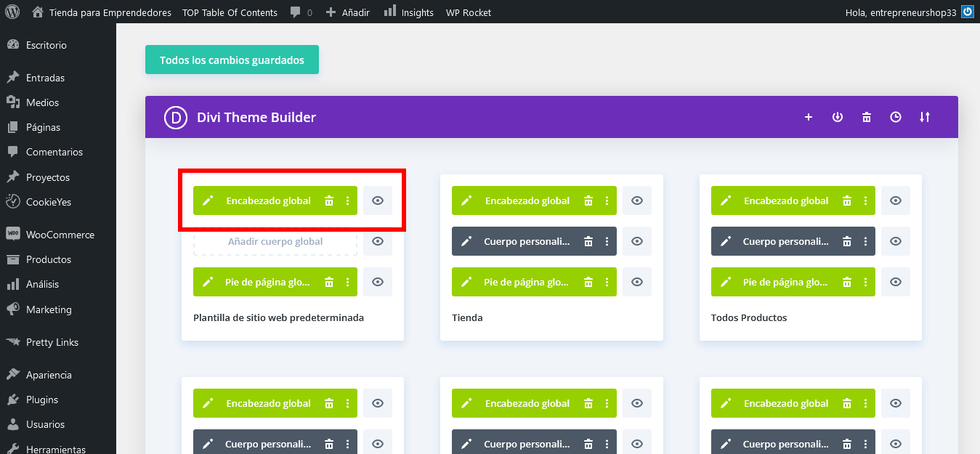Delete Cuerpo personalizado in Tienda template
This screenshot has height=454, width=980.
tap(588, 241)
